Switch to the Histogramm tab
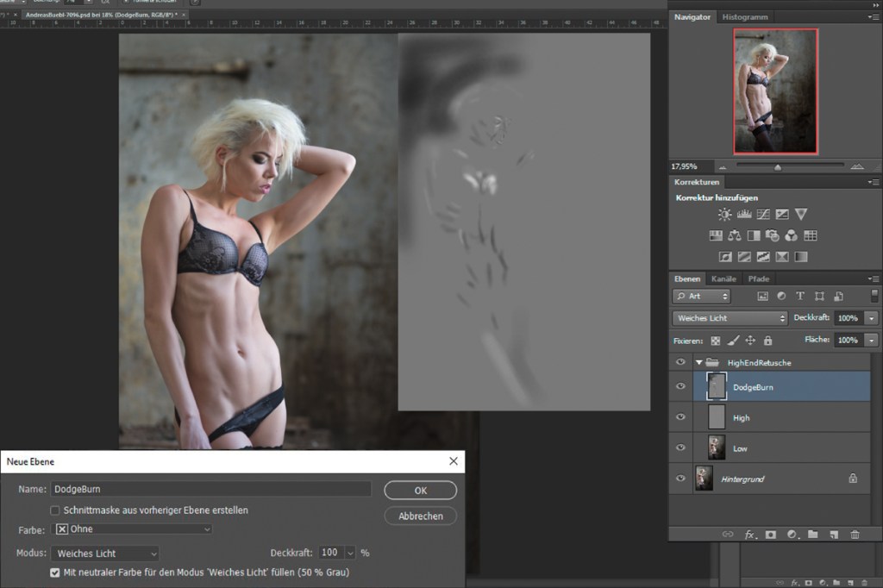The height and width of the screenshot is (588, 883). click(x=745, y=17)
